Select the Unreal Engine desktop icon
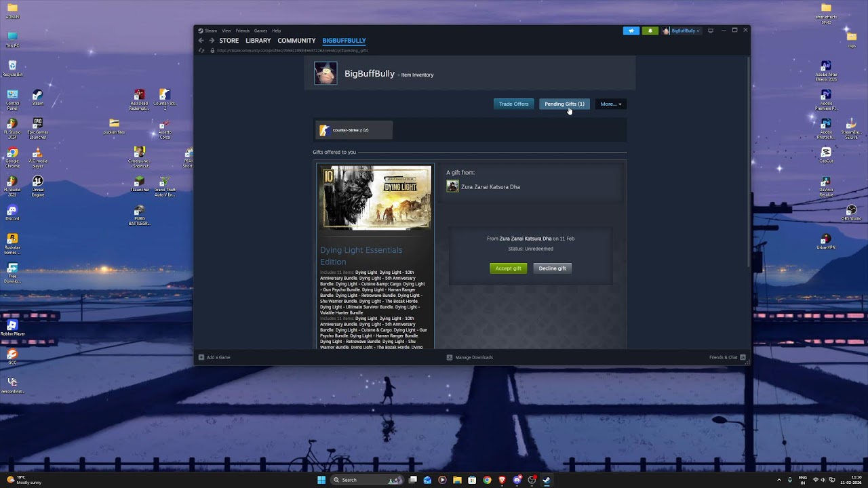This screenshot has height=488, width=868. 37,186
